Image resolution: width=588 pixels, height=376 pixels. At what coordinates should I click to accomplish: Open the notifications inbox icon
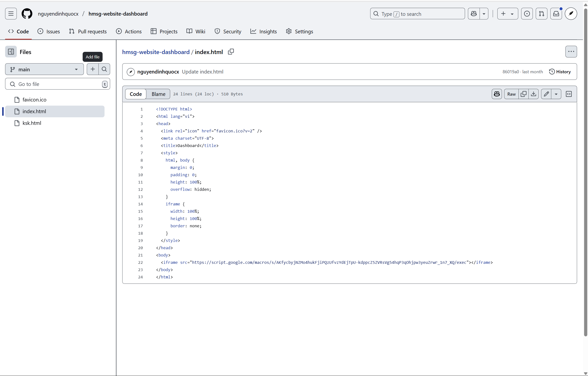tap(556, 14)
